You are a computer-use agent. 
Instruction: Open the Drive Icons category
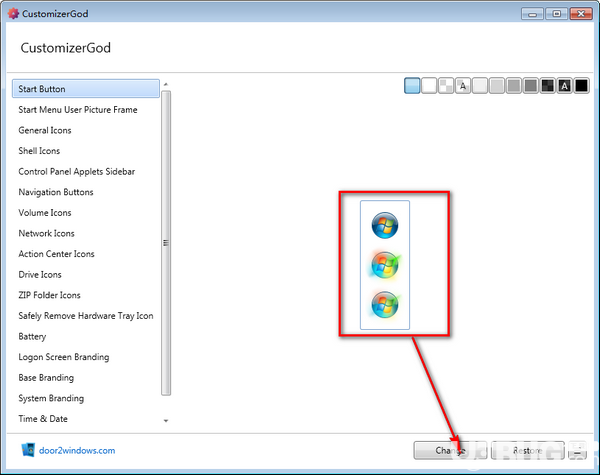[40, 275]
